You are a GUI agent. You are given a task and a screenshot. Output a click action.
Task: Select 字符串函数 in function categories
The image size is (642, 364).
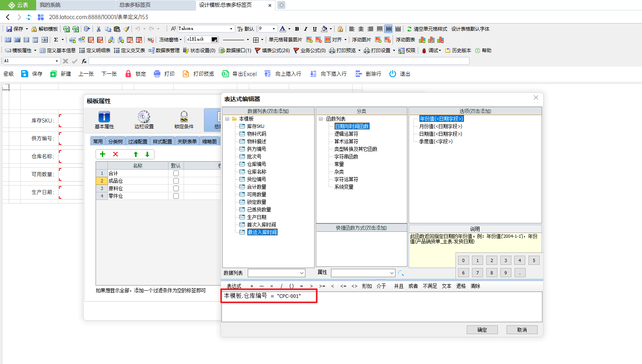(346, 157)
